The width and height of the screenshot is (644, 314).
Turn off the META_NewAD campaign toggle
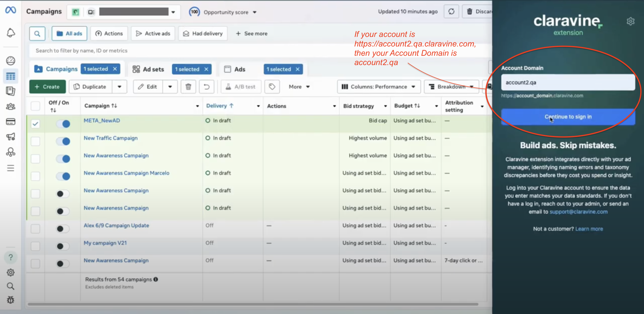point(63,124)
